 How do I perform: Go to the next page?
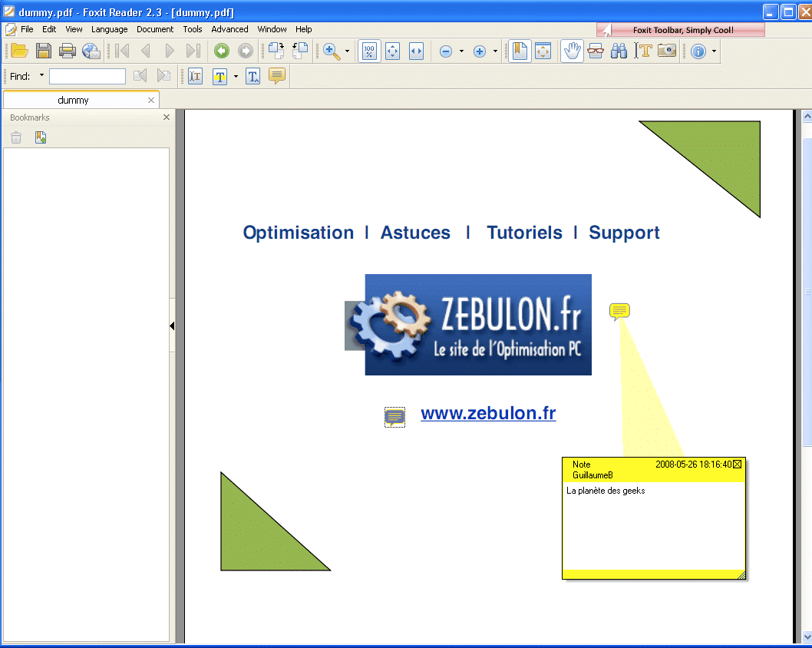coord(170,51)
